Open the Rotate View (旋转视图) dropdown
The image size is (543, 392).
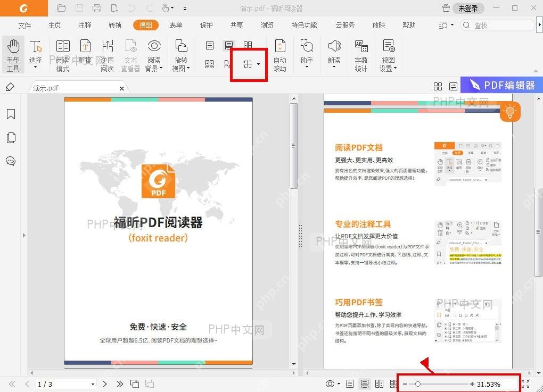pyautogui.click(x=181, y=55)
